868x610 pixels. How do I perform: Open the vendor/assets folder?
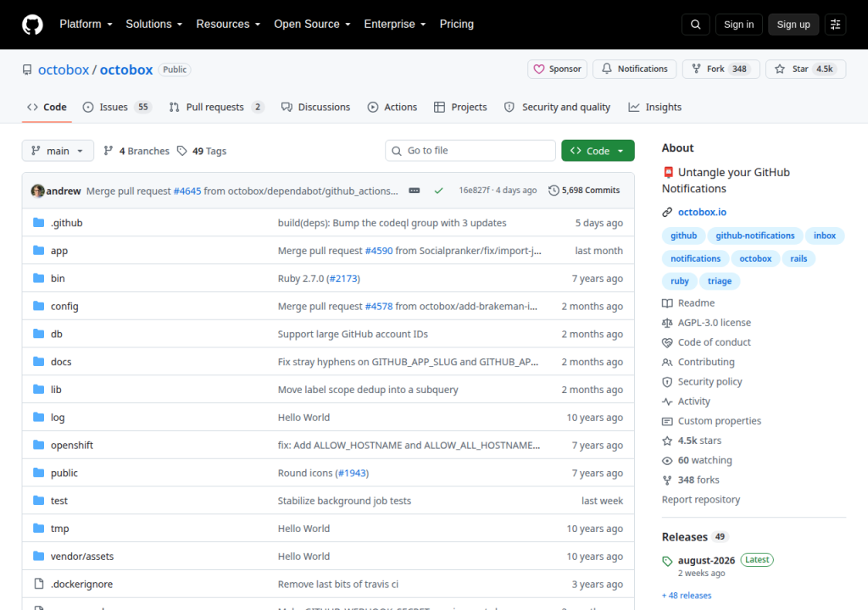[82, 557]
